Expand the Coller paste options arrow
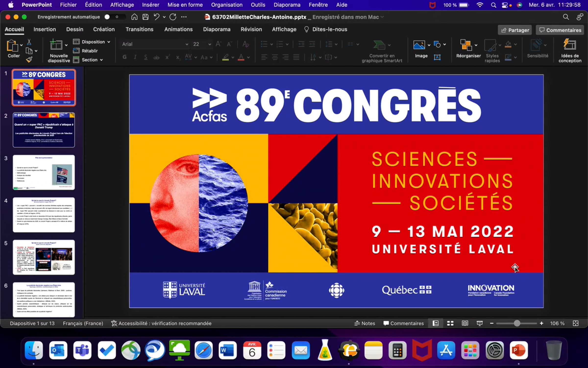 coord(21,45)
